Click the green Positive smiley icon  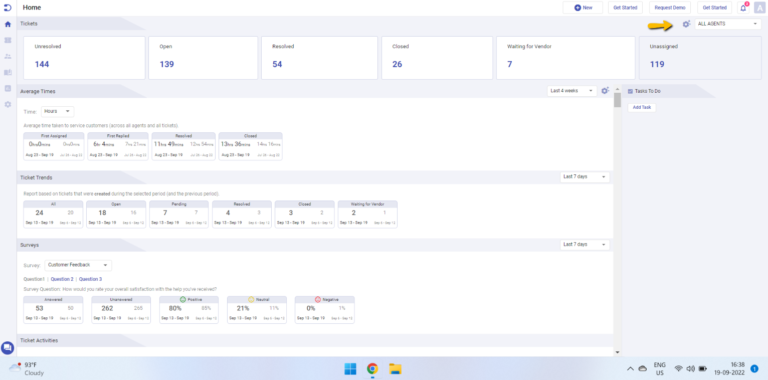click(183, 299)
